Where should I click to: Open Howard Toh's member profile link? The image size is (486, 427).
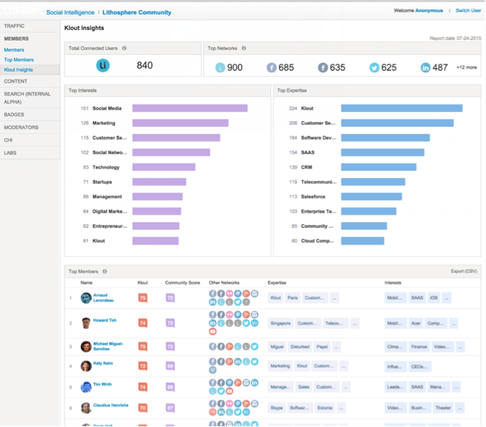pyautogui.click(x=105, y=320)
